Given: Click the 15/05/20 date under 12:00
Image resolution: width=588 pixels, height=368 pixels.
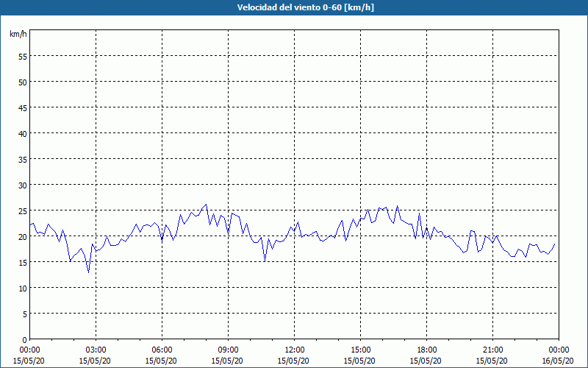Looking at the screenshot, I should point(293,361).
